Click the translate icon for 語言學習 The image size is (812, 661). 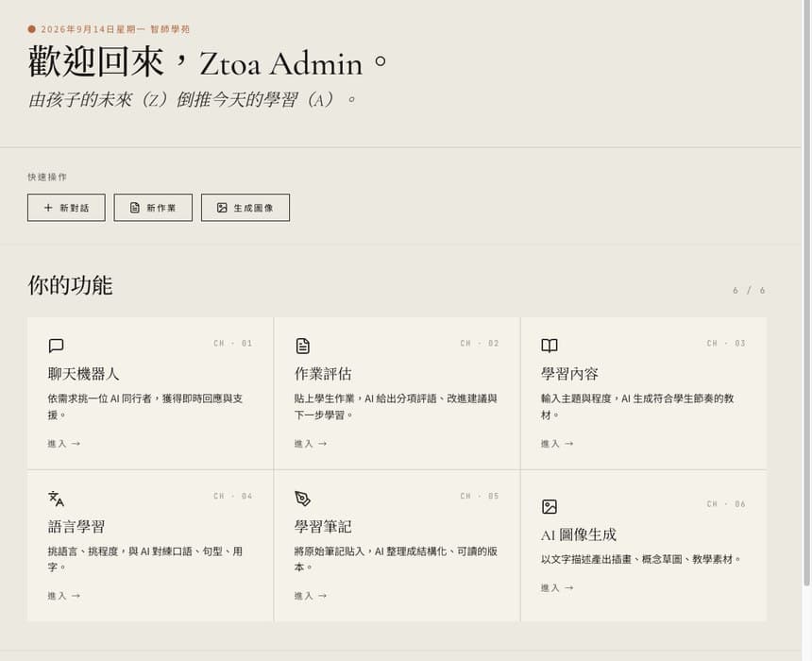click(56, 499)
